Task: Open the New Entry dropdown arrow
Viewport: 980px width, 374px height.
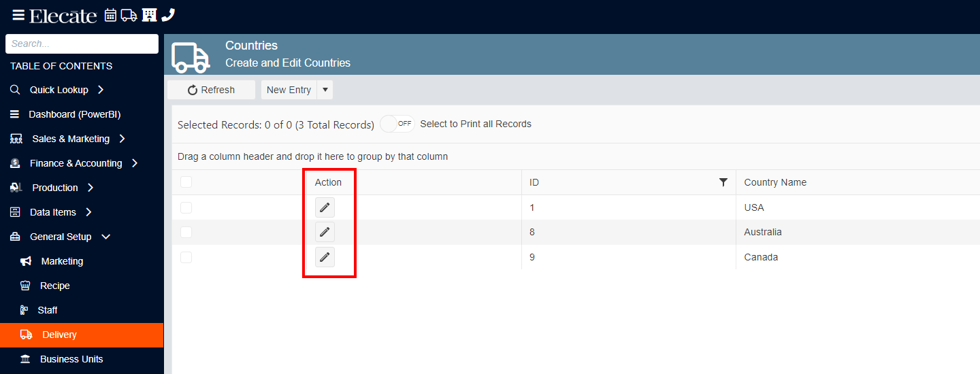Action: 325,90
